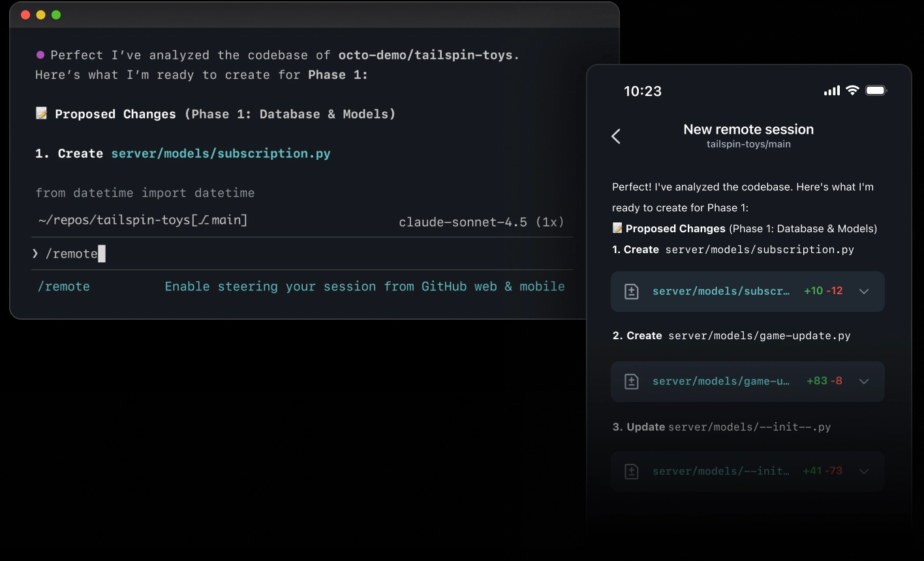This screenshot has width=924, height=561.
Task: Click the +83 -8 diff stats
Action: pyautogui.click(x=824, y=381)
